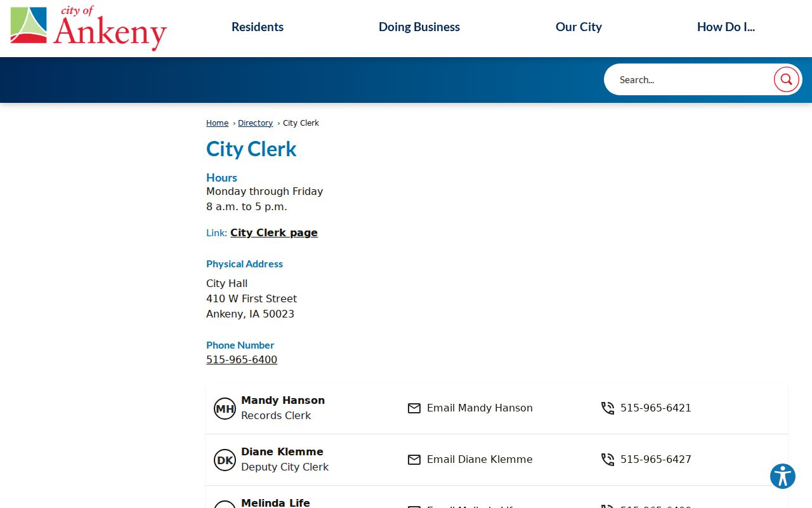Screen dimensions: 812x508
Task: Open the Doing Business menu
Action: tap(419, 27)
